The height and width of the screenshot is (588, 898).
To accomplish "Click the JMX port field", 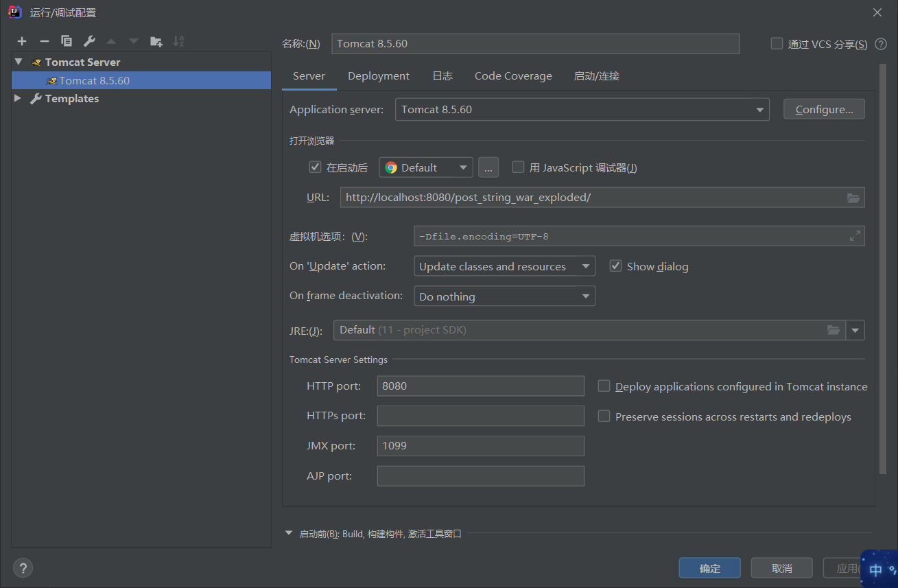I will [480, 446].
